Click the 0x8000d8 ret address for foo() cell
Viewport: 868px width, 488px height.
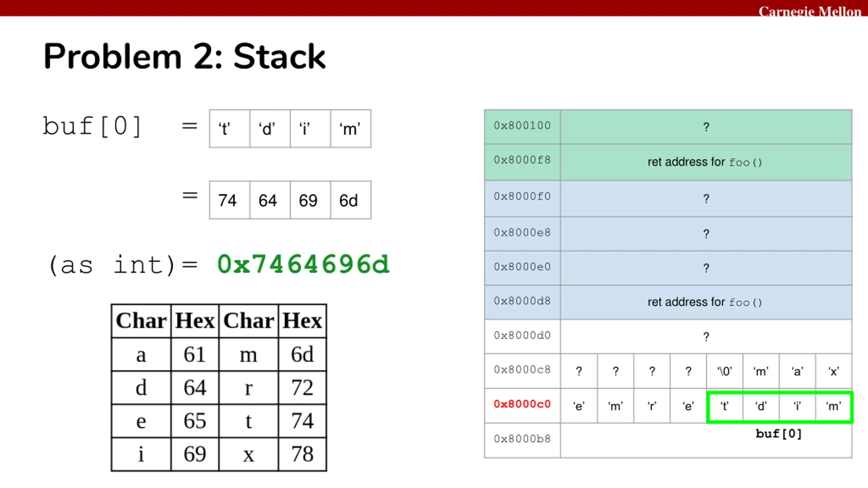[706, 302]
